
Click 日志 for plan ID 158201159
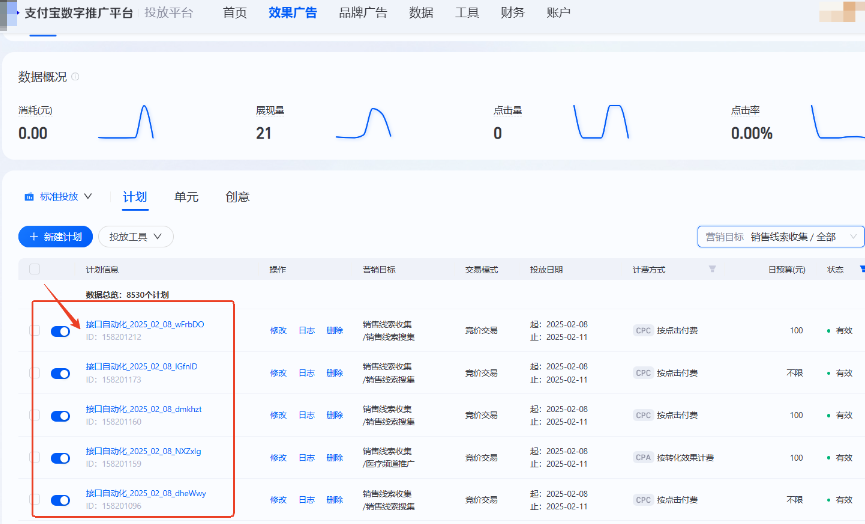307,457
